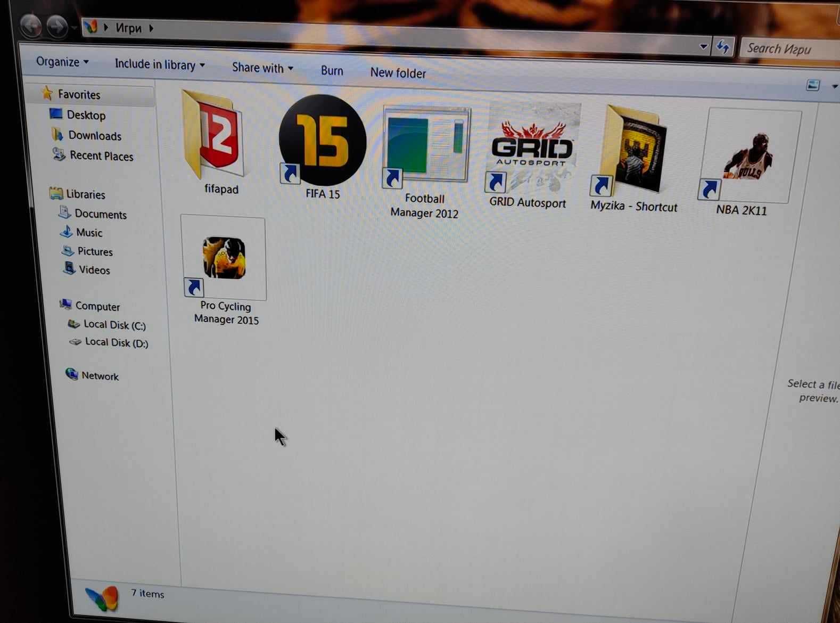Open the Share with dropdown

click(x=262, y=68)
